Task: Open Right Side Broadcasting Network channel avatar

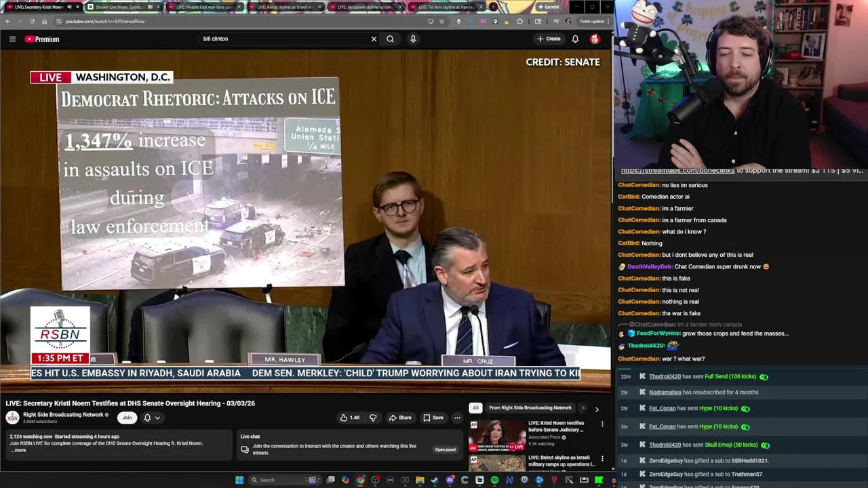Action: [x=12, y=418]
